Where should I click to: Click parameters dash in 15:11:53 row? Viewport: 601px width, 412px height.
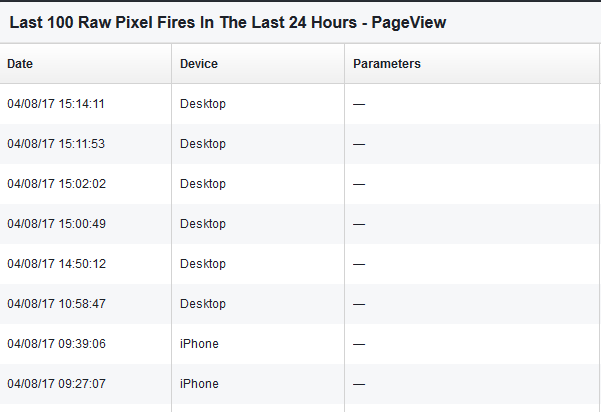click(359, 144)
